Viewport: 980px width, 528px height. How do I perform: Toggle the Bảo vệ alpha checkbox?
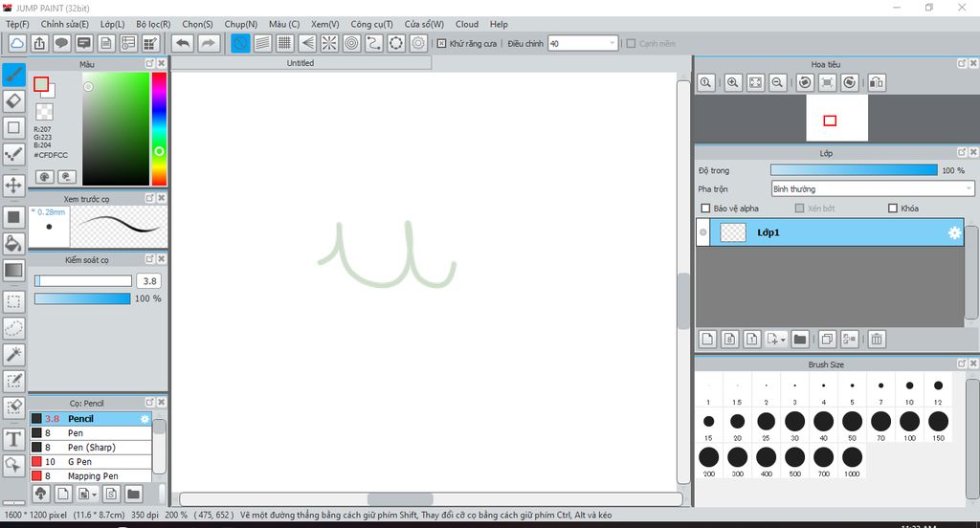pyautogui.click(x=705, y=209)
